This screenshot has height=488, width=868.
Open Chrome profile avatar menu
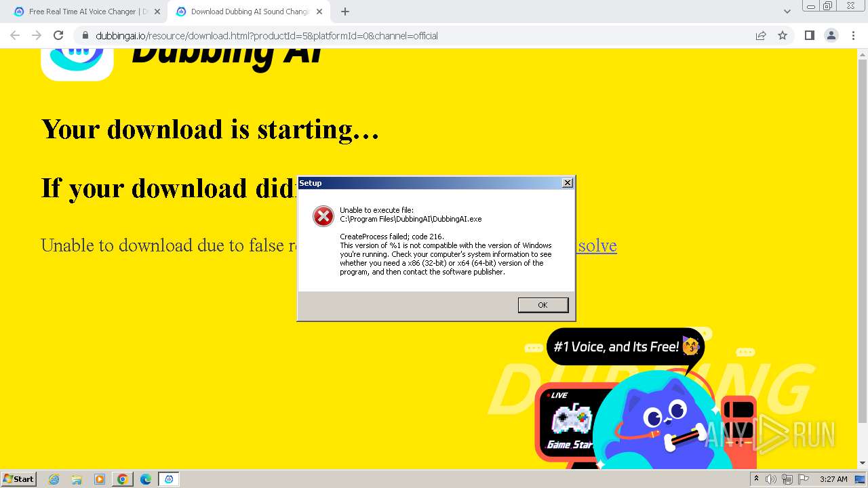(x=831, y=35)
